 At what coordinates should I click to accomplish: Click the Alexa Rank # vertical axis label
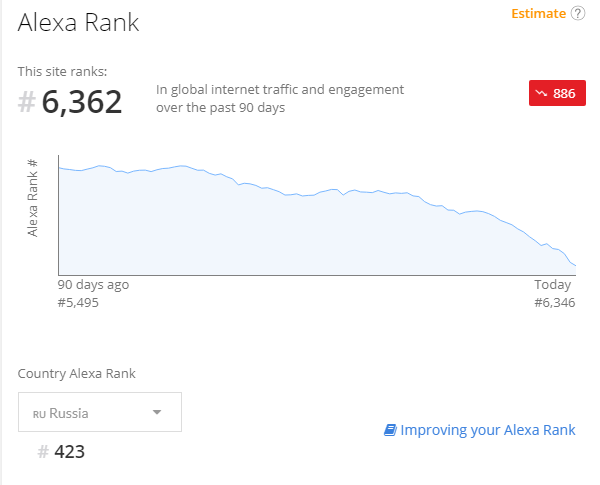[32, 197]
